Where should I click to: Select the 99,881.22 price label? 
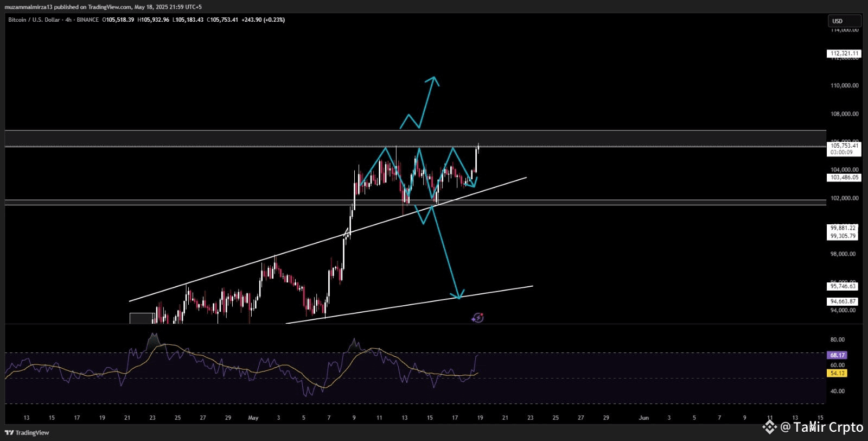(x=843, y=228)
